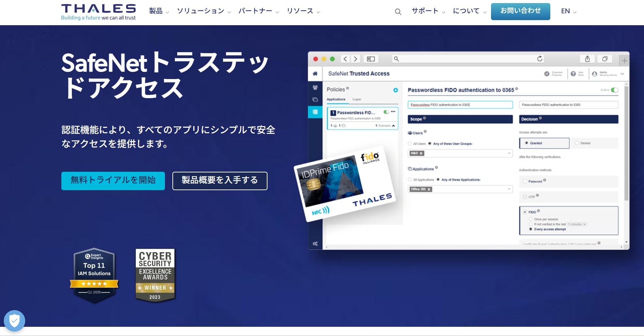Viewport: 644px width, 336px height.
Task: Open the リソース menu
Action: coord(303,11)
